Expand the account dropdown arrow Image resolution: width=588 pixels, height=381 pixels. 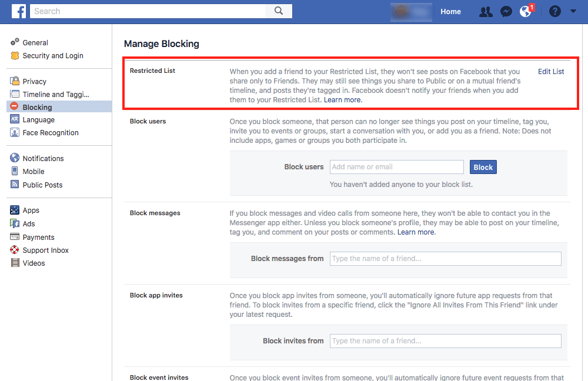[x=573, y=11]
